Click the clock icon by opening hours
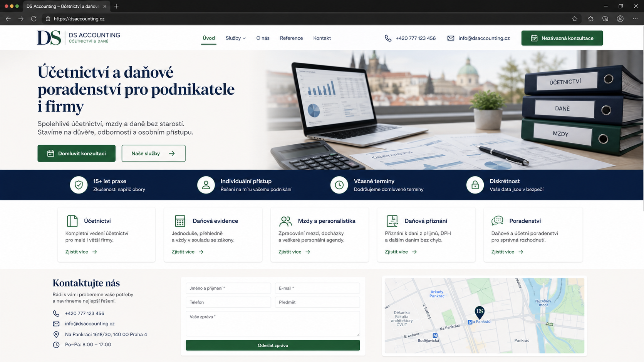 (56, 345)
